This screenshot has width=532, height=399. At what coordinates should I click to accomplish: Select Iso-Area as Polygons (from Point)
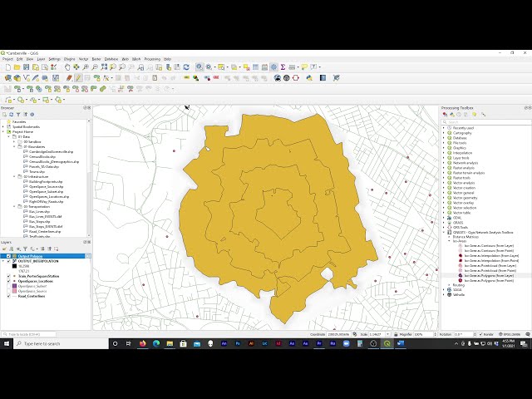[489, 281]
